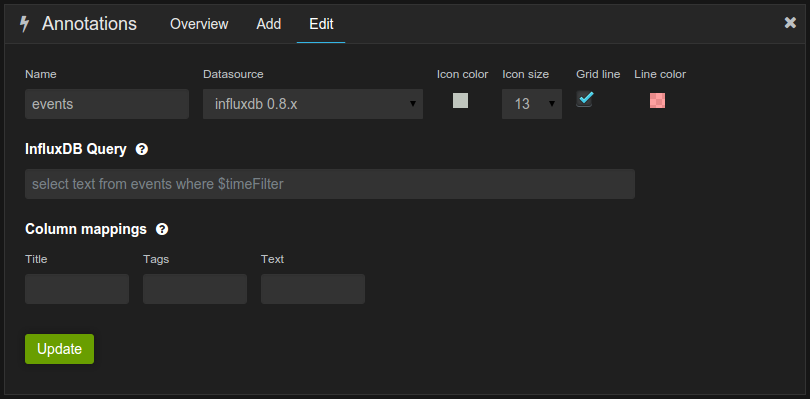
Task: Click the Tags column mapping field
Action: coord(195,289)
